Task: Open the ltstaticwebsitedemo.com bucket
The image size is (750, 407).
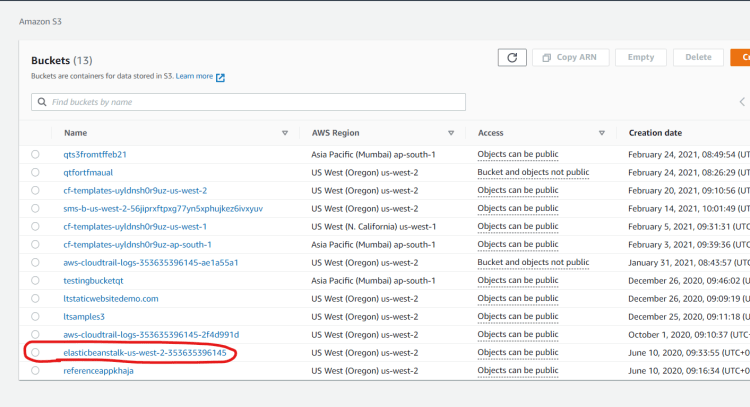Action: tap(110, 298)
